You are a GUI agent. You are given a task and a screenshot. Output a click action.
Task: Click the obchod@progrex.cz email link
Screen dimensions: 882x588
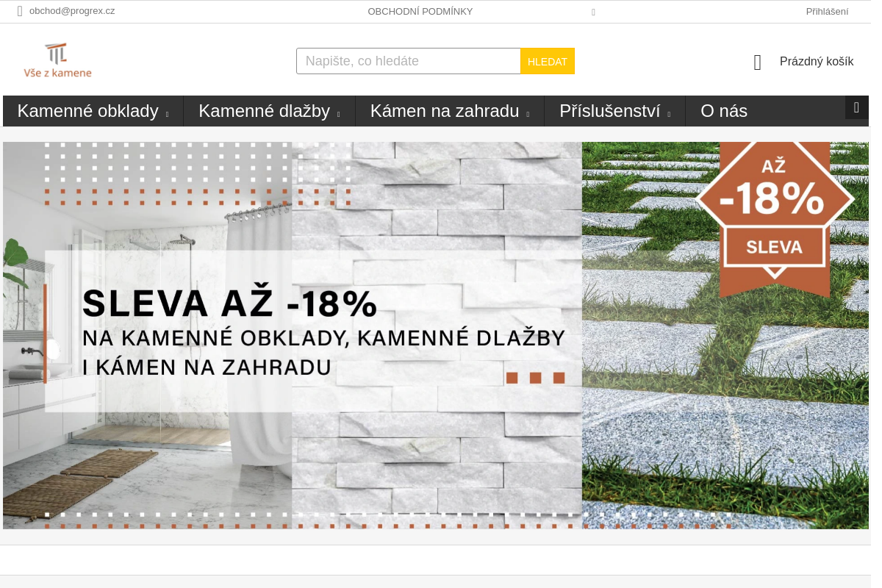click(72, 11)
